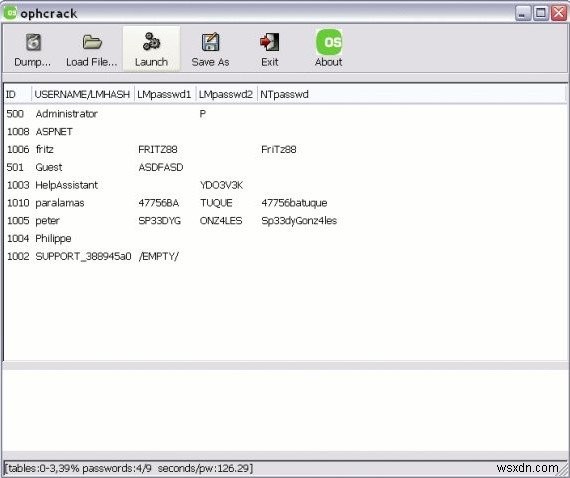
Task: Click the FriTz88 NT password
Action: click(x=279, y=149)
